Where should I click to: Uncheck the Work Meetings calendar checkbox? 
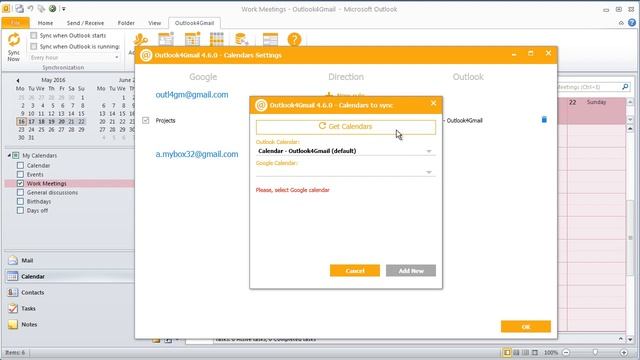coord(20,183)
